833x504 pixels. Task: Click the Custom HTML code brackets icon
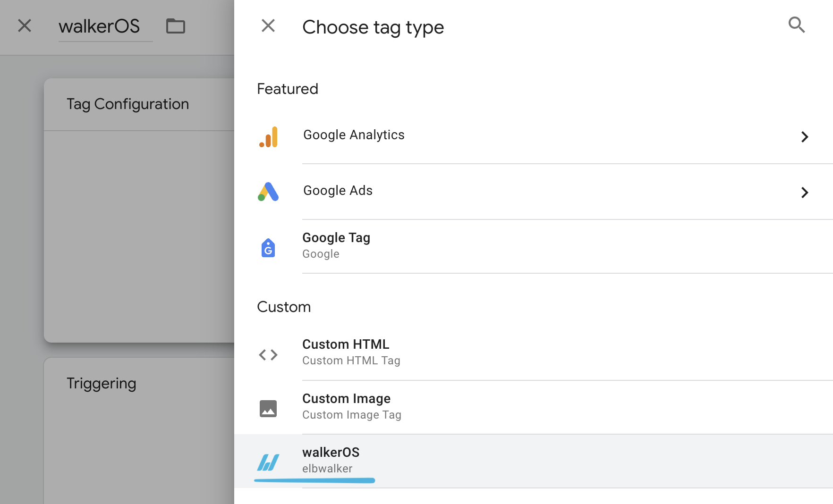(x=268, y=354)
